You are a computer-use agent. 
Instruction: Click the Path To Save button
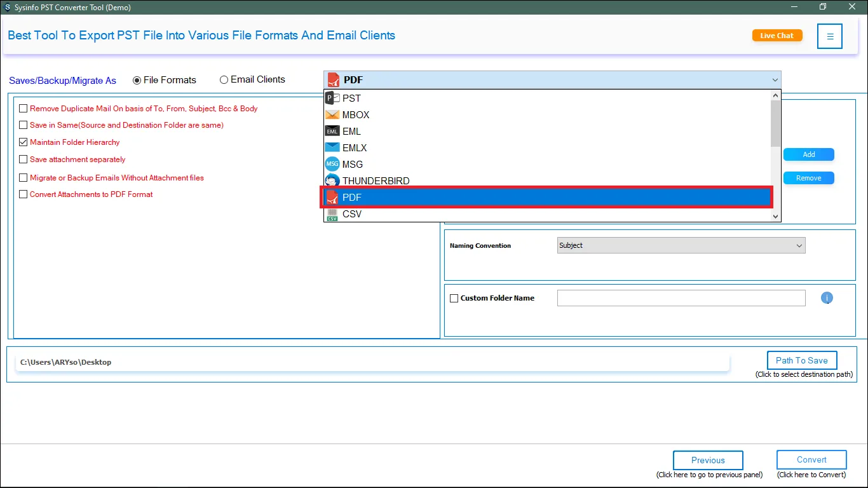(x=801, y=360)
